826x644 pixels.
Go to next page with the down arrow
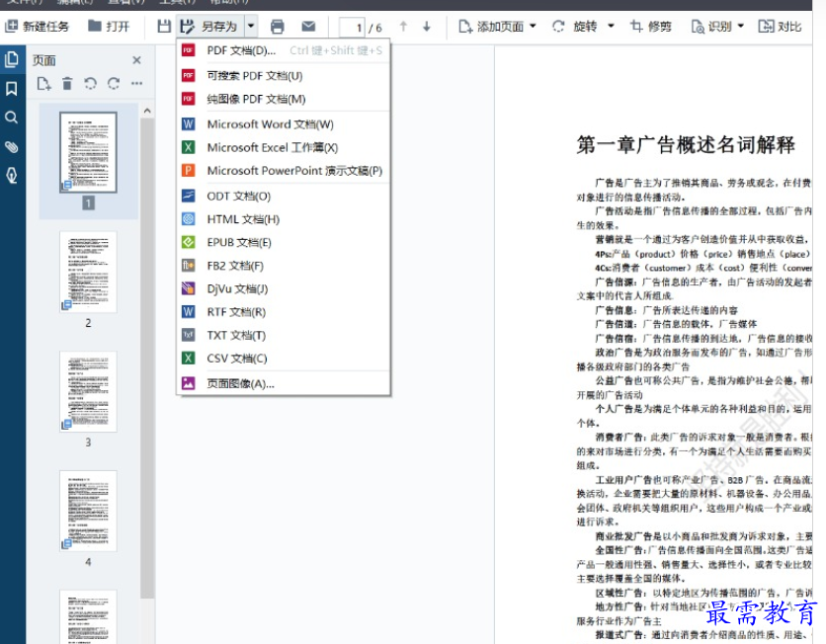[x=427, y=26]
